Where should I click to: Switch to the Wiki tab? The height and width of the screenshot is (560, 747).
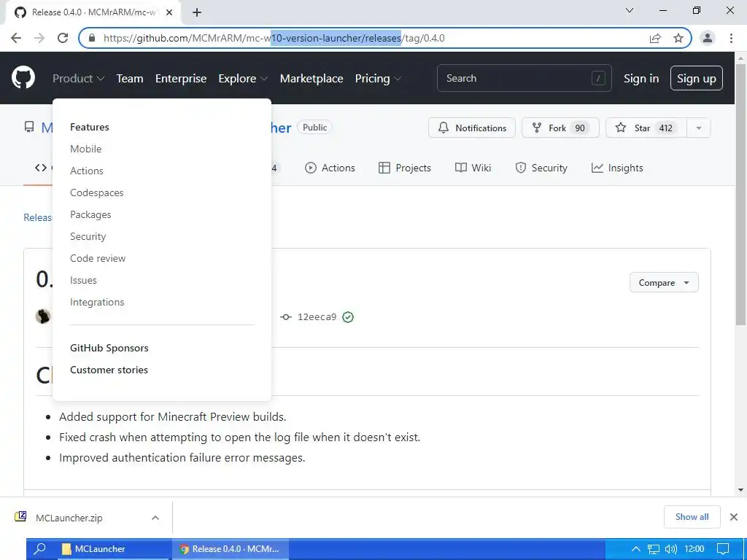[473, 168]
